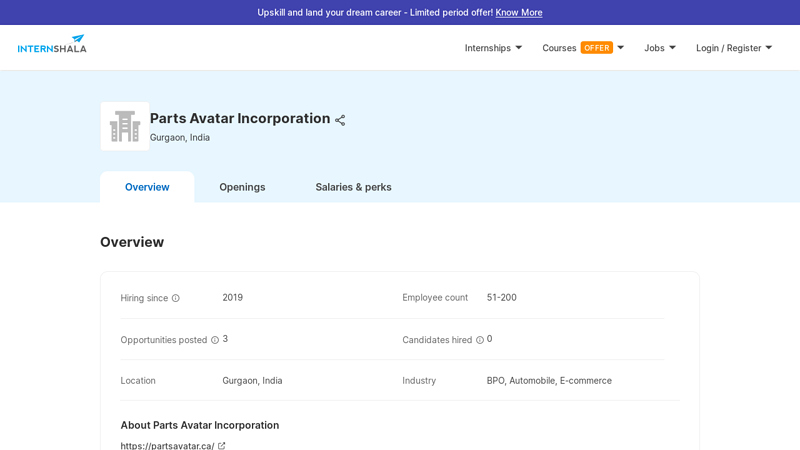
Task: Share Parts Avatar Incorporation company page
Action: 340,120
